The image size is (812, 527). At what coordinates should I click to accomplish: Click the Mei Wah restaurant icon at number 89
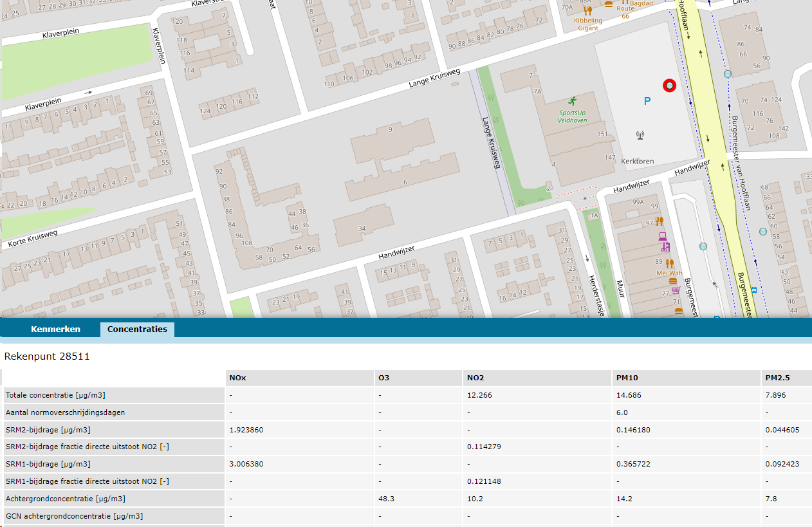(x=670, y=263)
